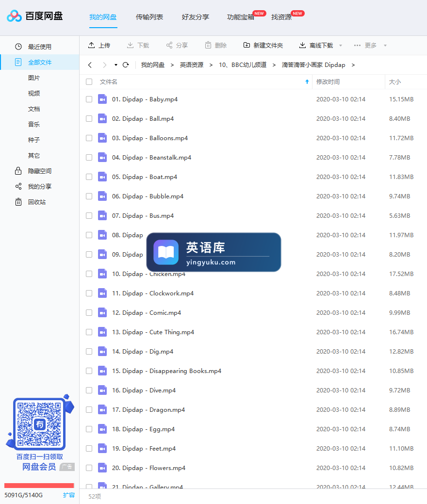427x504 pixels.
Task: Click the new folder icon
Action: point(246,45)
